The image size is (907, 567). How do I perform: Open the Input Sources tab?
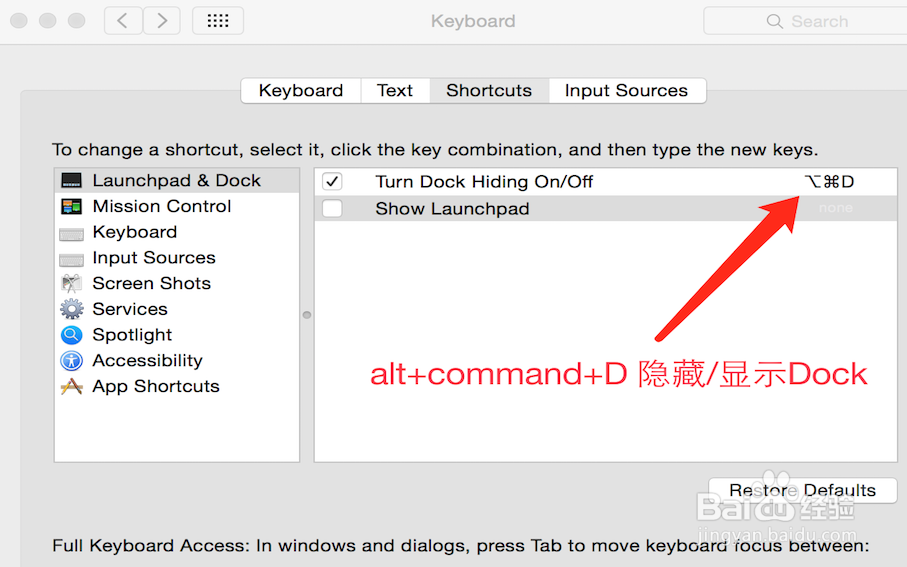tap(626, 91)
